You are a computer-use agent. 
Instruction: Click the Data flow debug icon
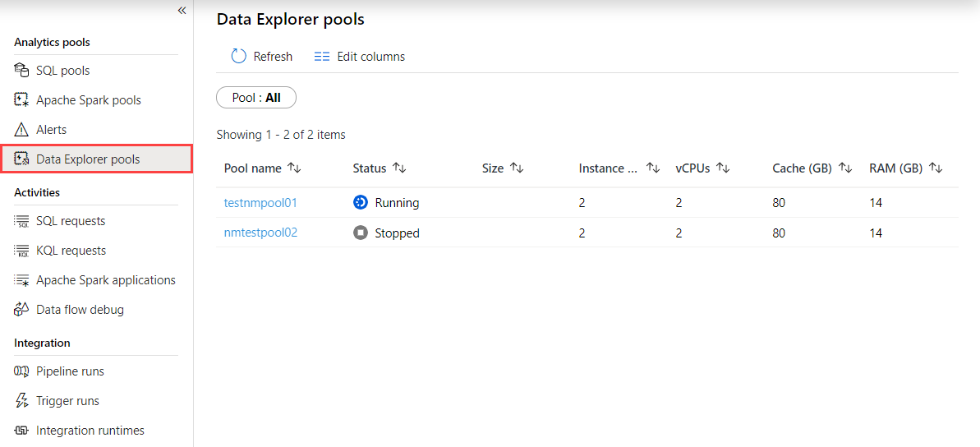(21, 310)
